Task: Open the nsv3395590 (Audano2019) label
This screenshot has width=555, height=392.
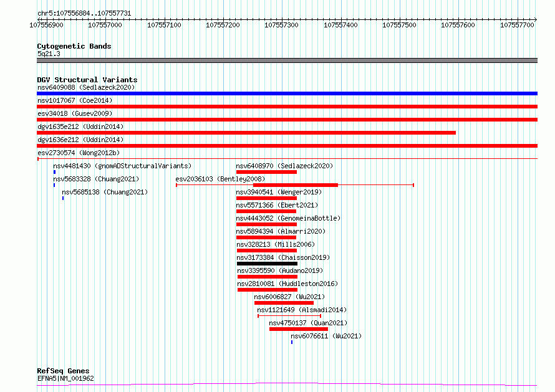Action: coord(280,270)
